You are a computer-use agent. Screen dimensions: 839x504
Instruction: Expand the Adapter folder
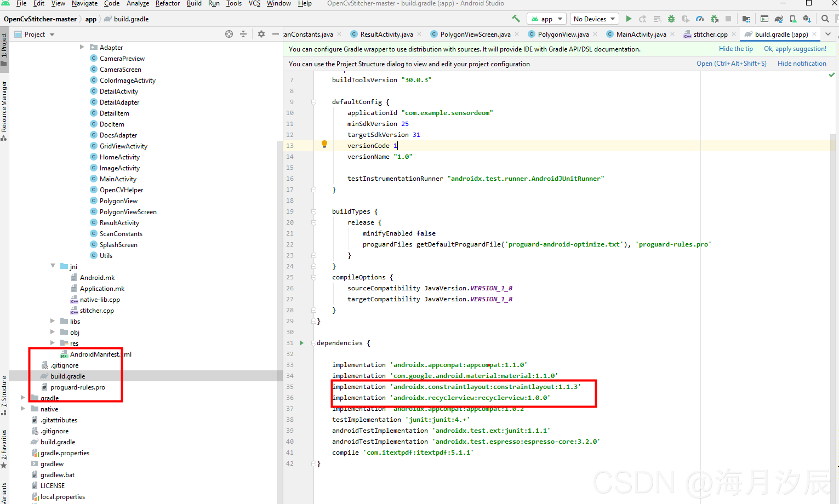point(82,47)
